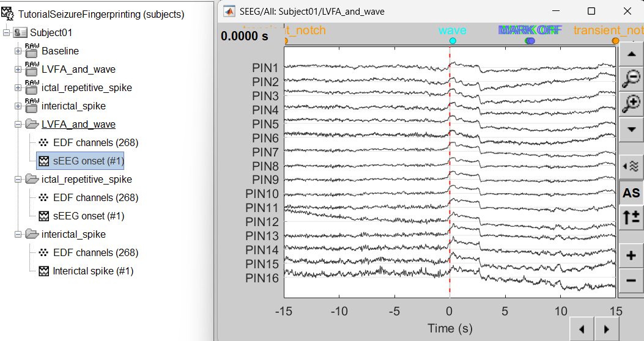Toggle the flip Y axis (↑±) button
Viewport: 644px width, 341px height.
[x=631, y=218]
